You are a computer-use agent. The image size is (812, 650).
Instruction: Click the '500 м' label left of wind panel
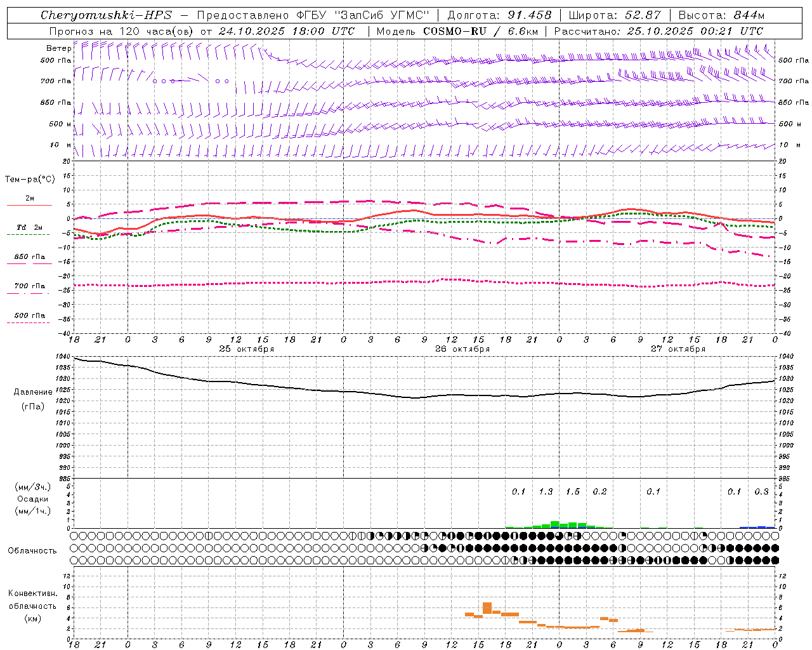coord(60,124)
